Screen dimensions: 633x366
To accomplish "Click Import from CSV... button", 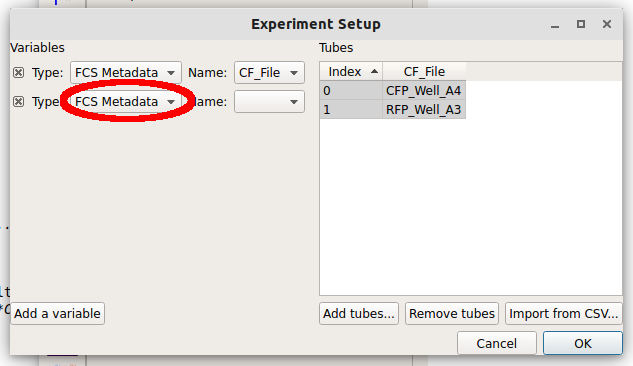I will click(x=564, y=314).
